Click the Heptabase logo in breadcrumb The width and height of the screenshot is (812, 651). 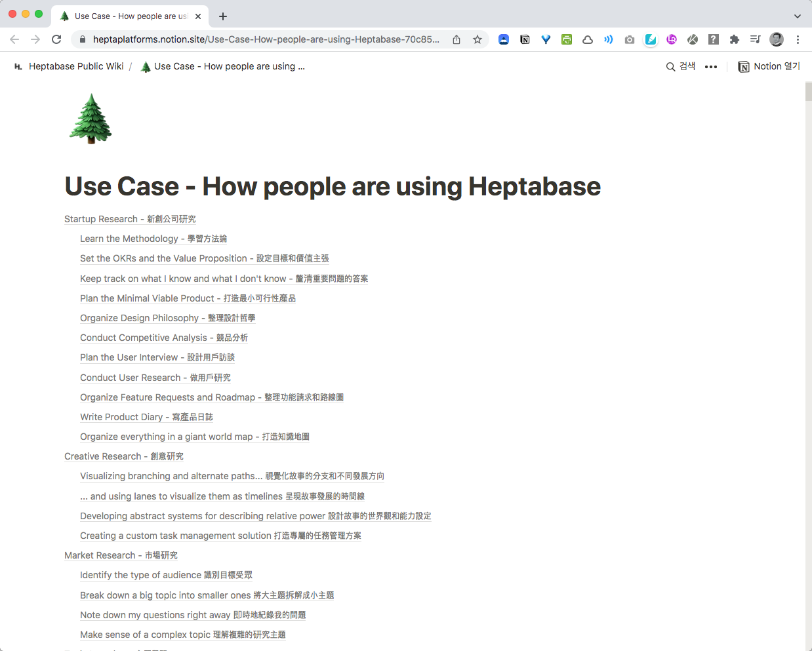[x=18, y=66]
